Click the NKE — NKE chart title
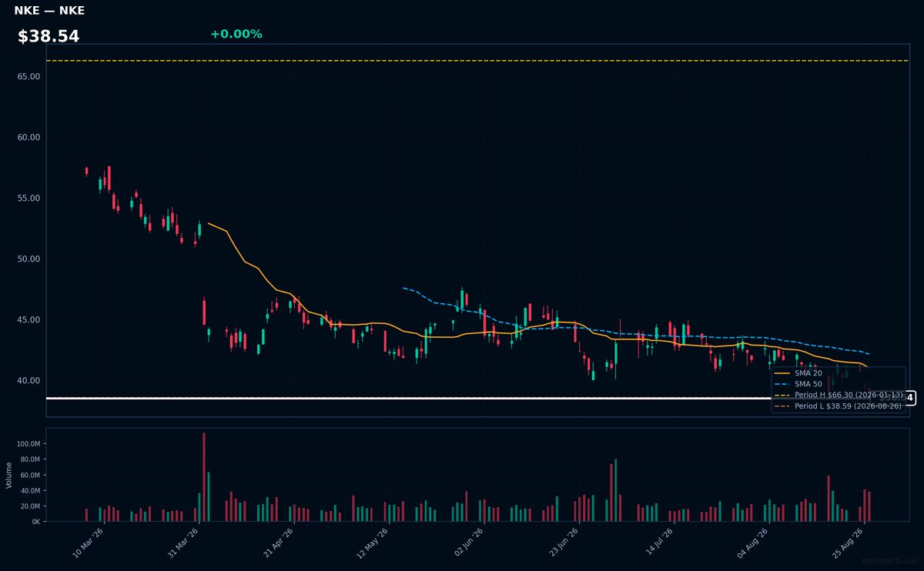 click(49, 11)
